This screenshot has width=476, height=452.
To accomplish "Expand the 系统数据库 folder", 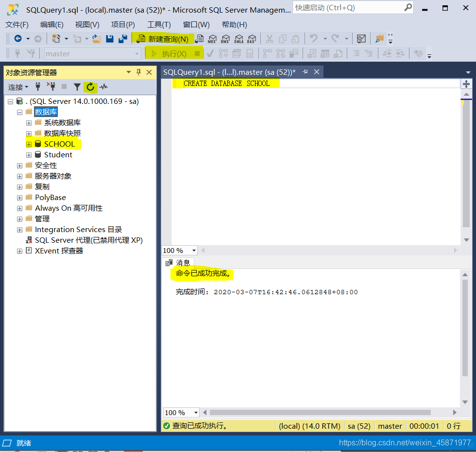I will coord(29,123).
